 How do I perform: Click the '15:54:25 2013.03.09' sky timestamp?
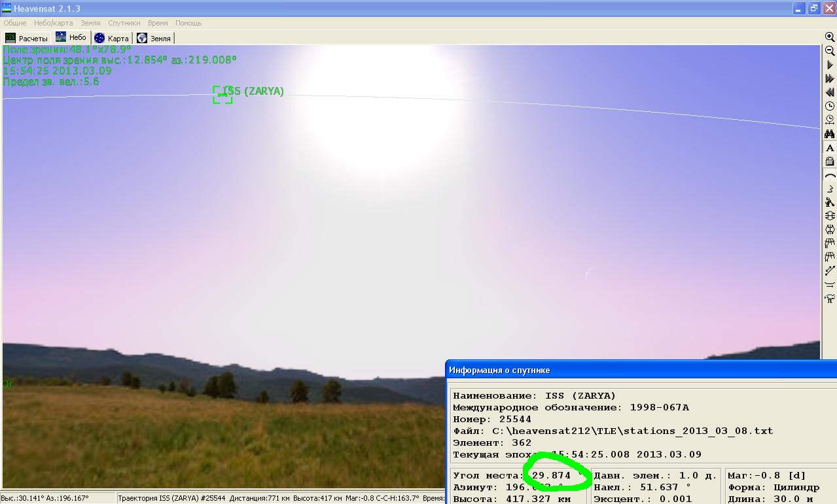[58, 71]
